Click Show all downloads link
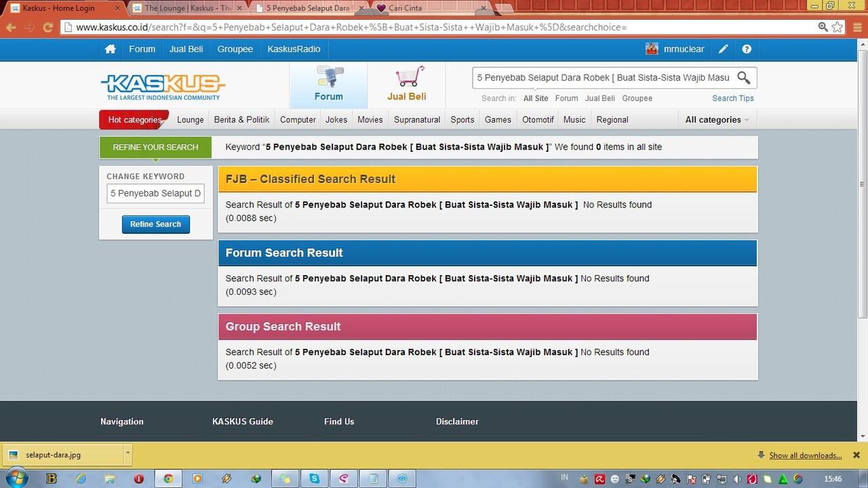The height and width of the screenshot is (488, 868). [805, 455]
